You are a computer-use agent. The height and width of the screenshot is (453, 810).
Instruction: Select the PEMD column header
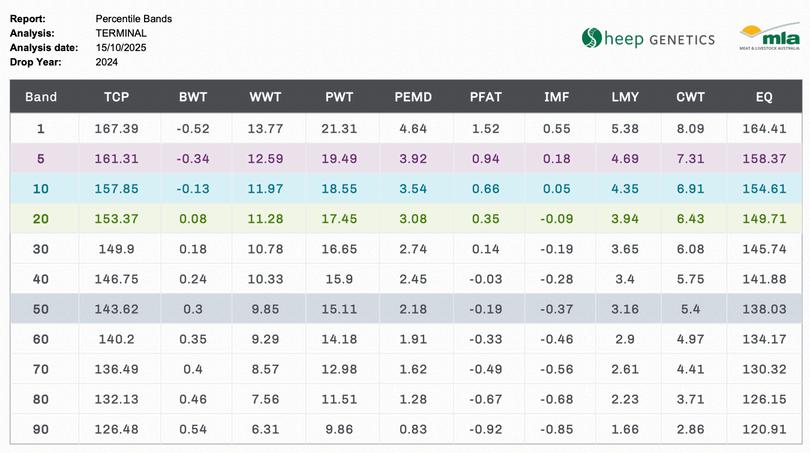coord(413,97)
